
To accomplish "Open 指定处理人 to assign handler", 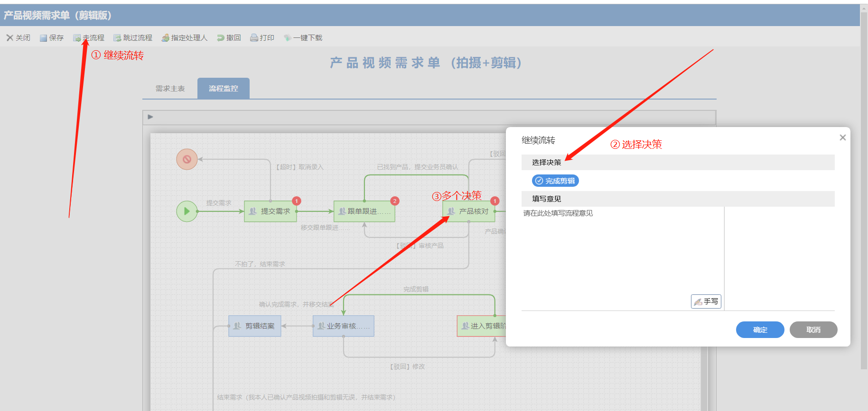I will tap(185, 38).
